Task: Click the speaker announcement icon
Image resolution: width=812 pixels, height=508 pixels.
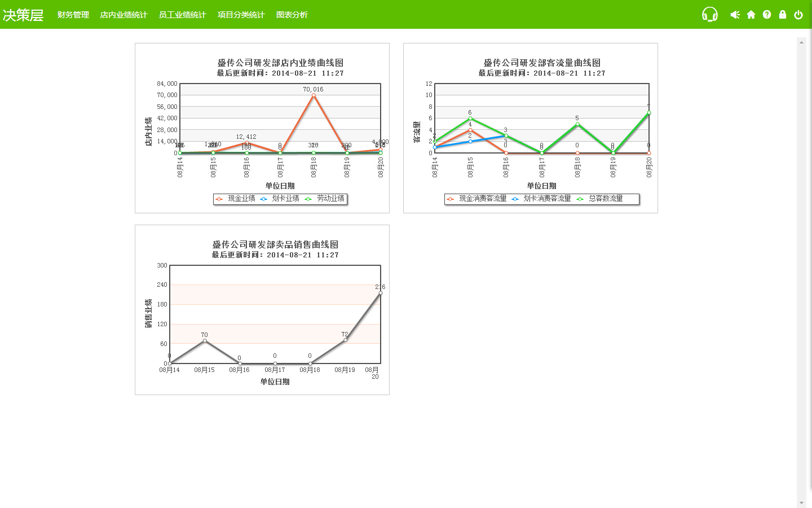Action: coord(735,15)
